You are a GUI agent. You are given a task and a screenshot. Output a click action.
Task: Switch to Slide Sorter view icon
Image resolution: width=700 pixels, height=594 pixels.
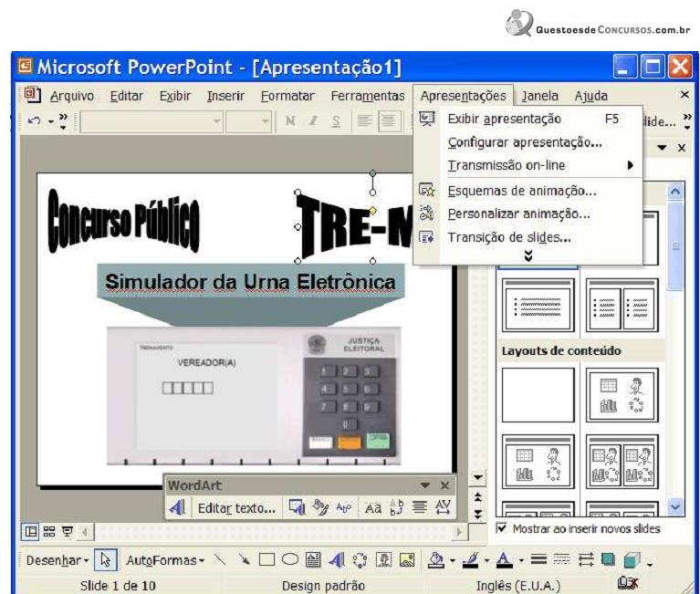tap(49, 532)
